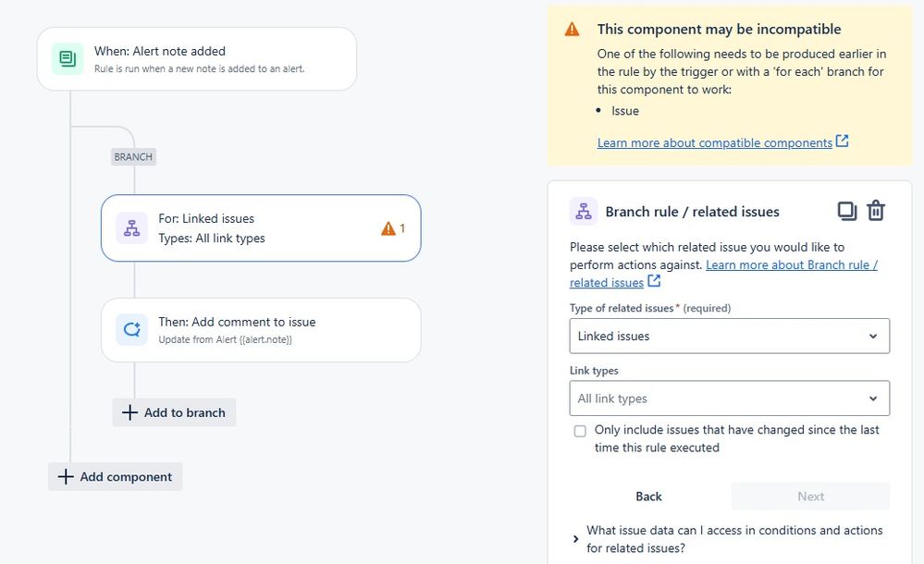Click the warning triangle on the branch card
Viewport: 924px width, 564px height.
point(388,228)
